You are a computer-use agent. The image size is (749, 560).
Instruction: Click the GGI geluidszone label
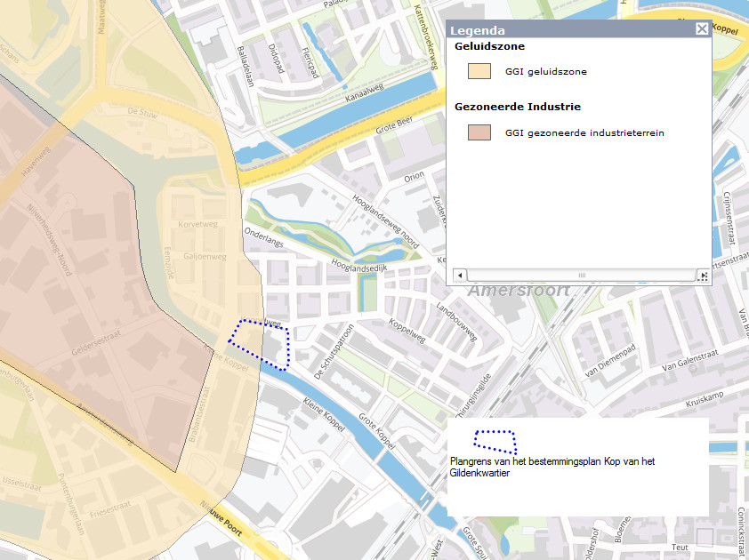point(545,72)
